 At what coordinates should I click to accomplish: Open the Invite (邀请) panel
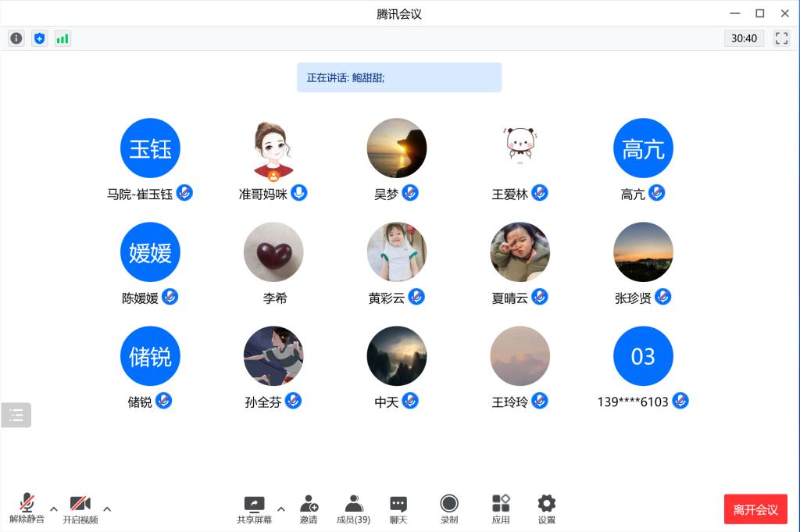(x=309, y=509)
